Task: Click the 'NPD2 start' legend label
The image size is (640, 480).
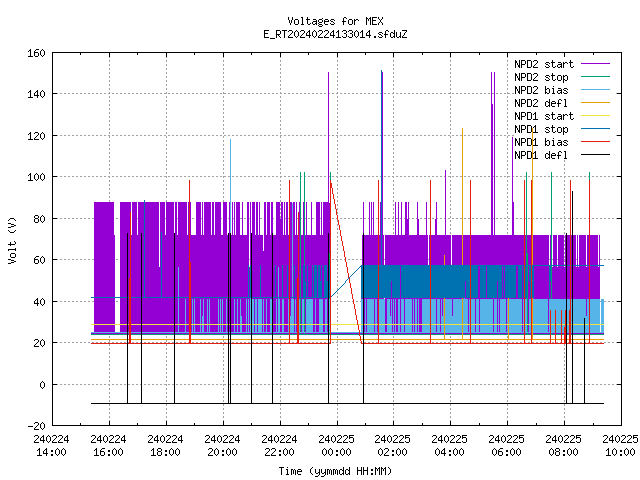Action: 544,64
